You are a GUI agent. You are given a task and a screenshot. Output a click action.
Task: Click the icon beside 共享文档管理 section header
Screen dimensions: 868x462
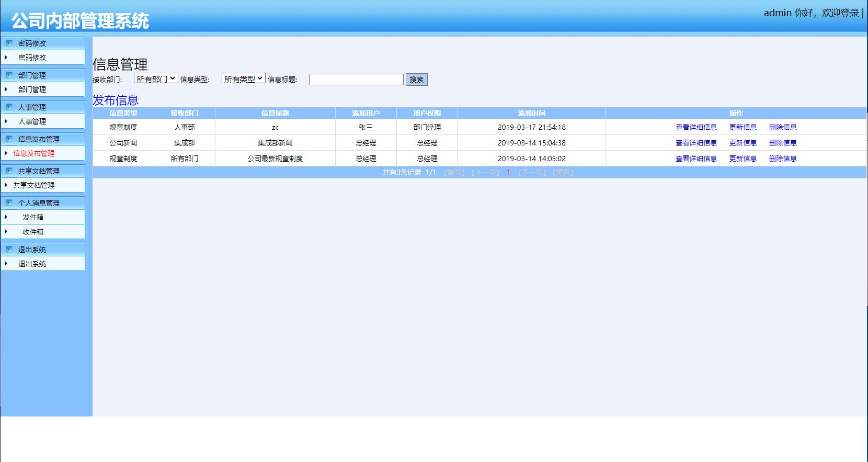9,171
